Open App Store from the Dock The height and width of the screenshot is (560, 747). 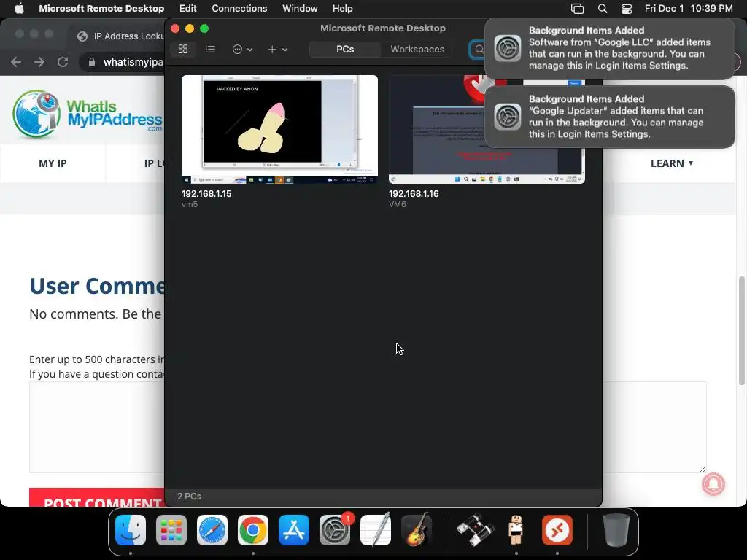click(x=294, y=530)
